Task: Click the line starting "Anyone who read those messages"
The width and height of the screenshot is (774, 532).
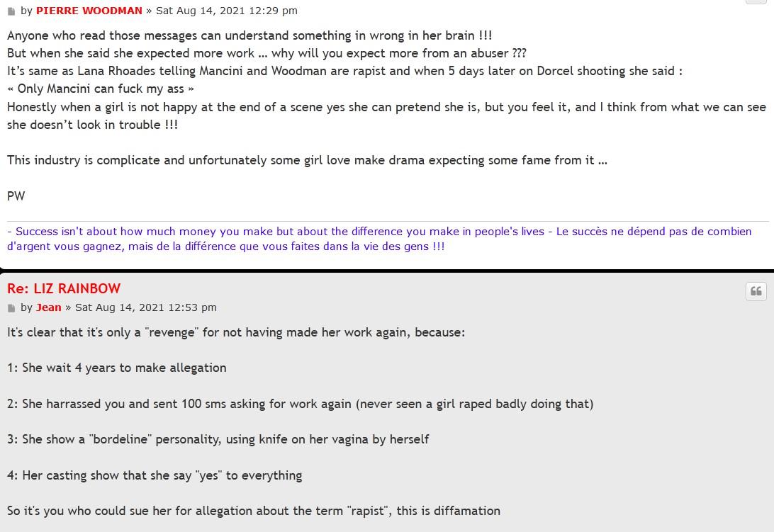Action: [x=249, y=35]
